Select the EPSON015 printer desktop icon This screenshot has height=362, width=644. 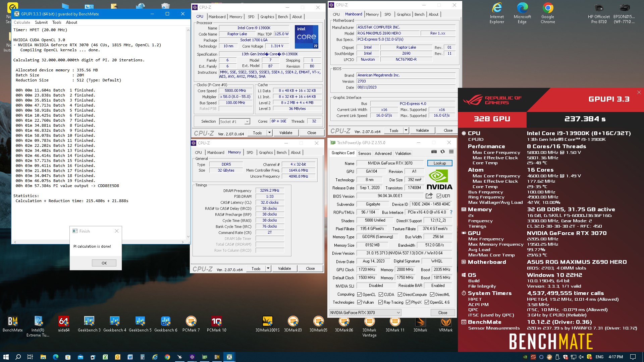tap(624, 13)
